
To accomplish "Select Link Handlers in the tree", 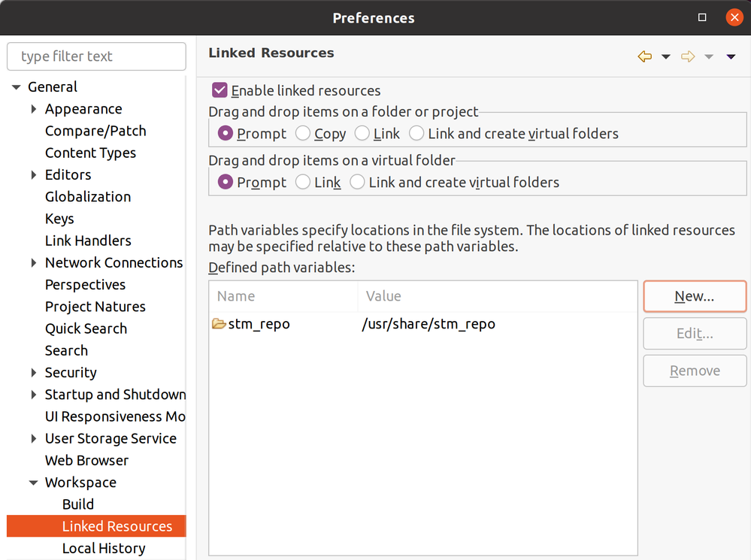I will tap(88, 241).
